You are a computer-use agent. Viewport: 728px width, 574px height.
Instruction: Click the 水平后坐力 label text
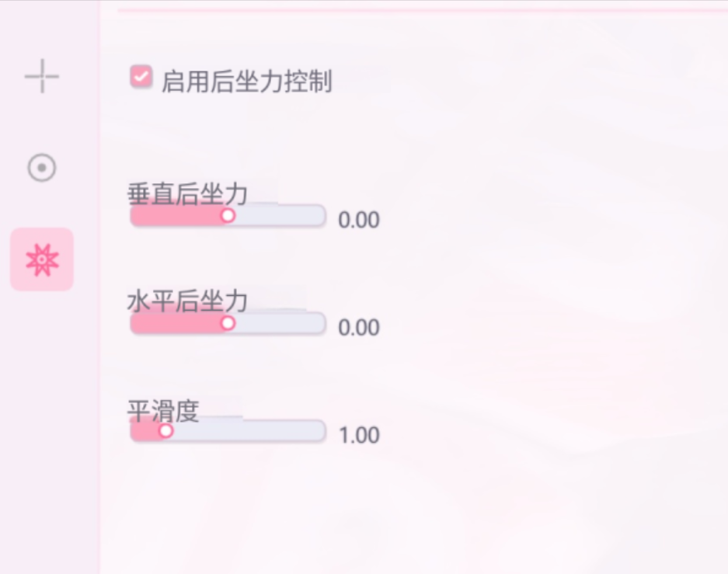coord(186,304)
